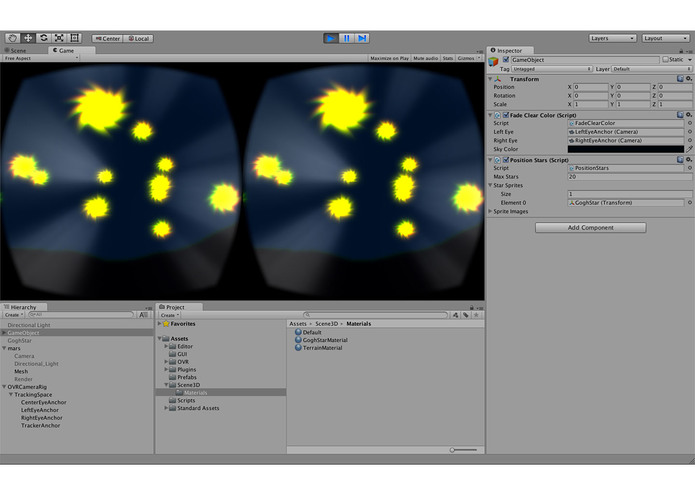Click the Pause button
The image size is (695, 494).
pos(346,39)
